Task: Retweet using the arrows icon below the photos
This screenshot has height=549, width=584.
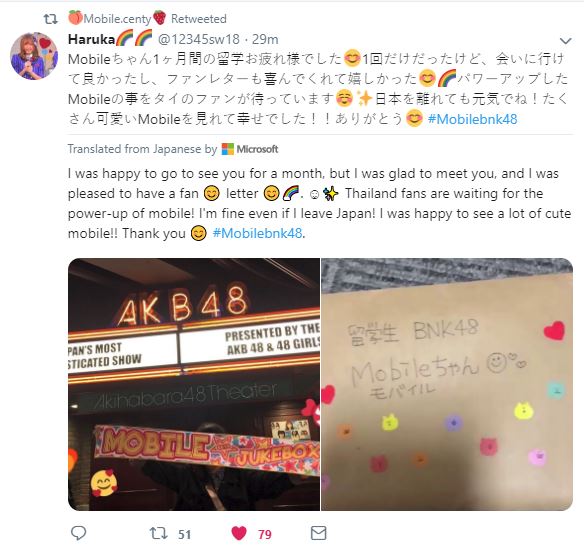Action: pyautogui.click(x=158, y=533)
